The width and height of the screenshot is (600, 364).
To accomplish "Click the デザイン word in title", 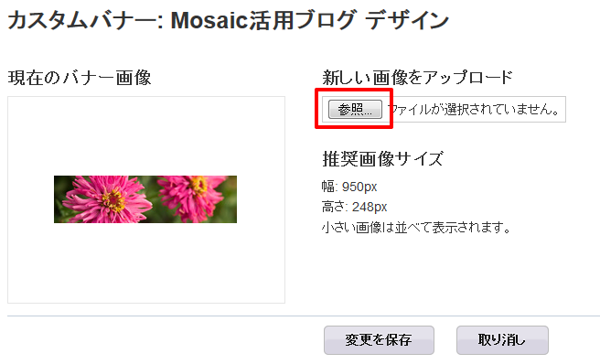I will coord(407,20).
